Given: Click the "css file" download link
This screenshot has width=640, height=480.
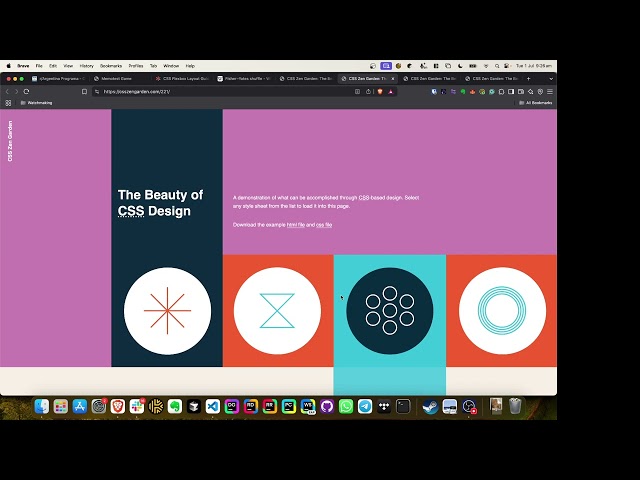Looking at the screenshot, I should (324, 225).
